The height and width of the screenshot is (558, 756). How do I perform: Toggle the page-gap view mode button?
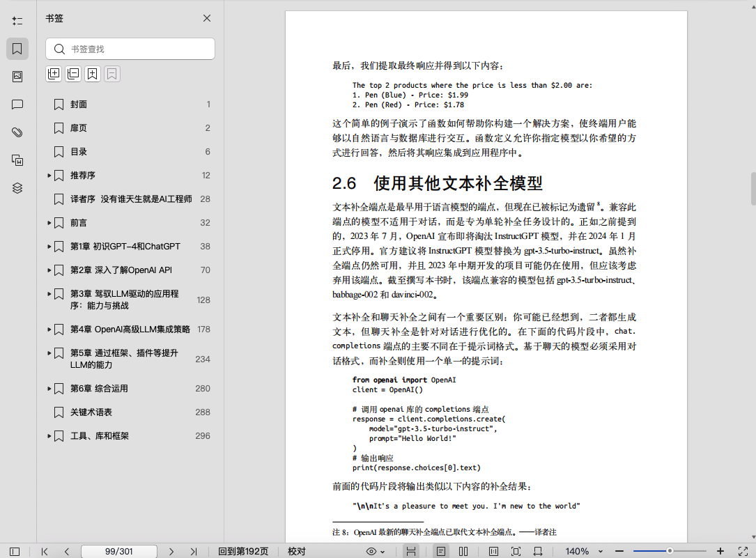[x=411, y=551]
